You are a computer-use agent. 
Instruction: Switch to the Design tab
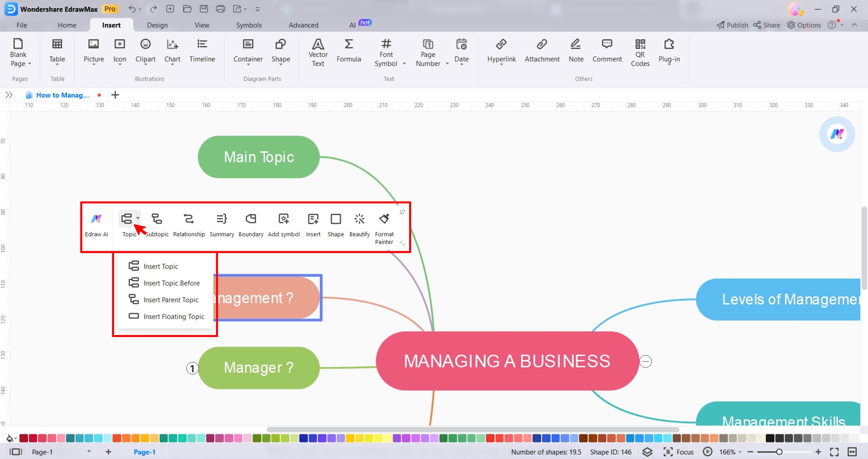pyautogui.click(x=157, y=25)
